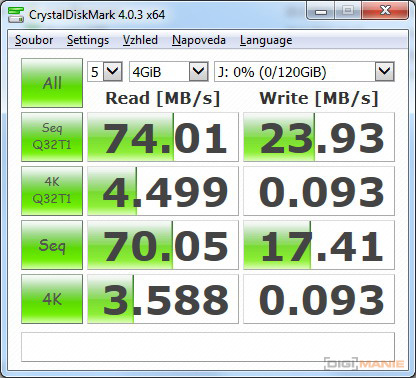The height and width of the screenshot is (378, 416).
Task: Click the 4K read value 3.588
Action: pos(163,299)
